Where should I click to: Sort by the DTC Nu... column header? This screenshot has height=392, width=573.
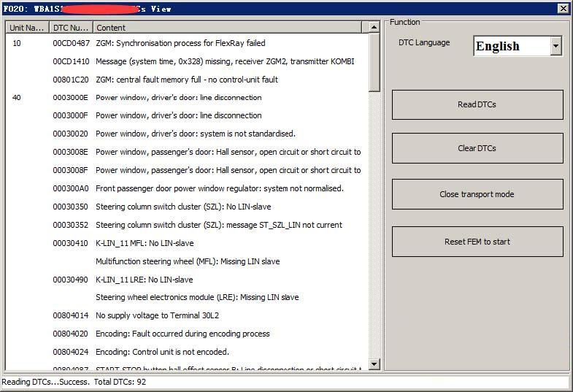coord(71,28)
